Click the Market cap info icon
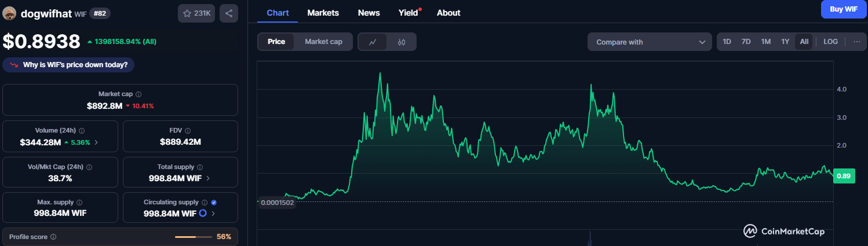The width and height of the screenshot is (868, 246). (138, 94)
